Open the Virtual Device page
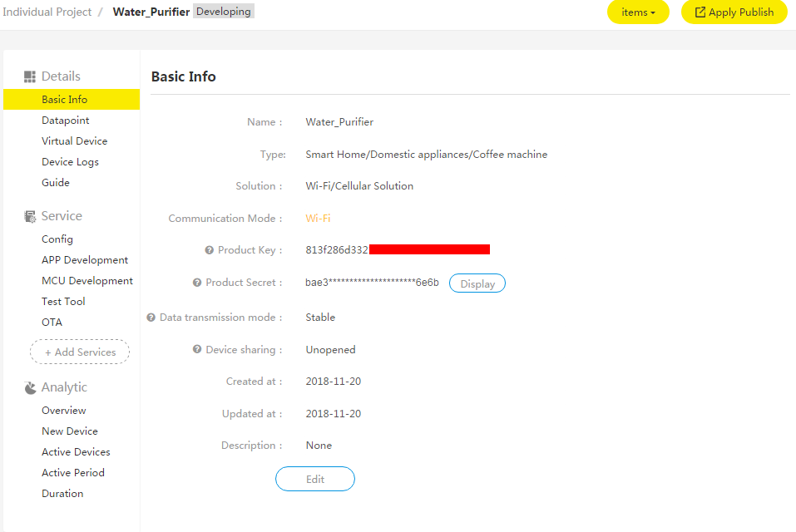This screenshot has height=532, width=796. coord(74,140)
